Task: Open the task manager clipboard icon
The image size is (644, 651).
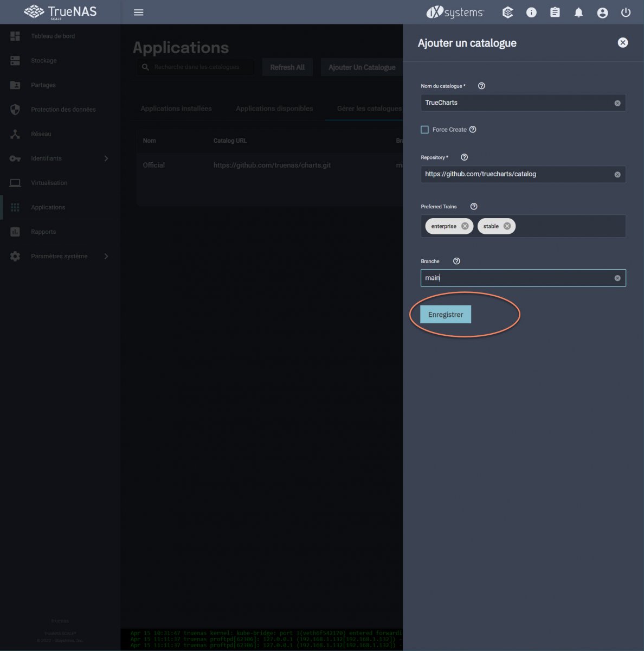Action: (555, 12)
